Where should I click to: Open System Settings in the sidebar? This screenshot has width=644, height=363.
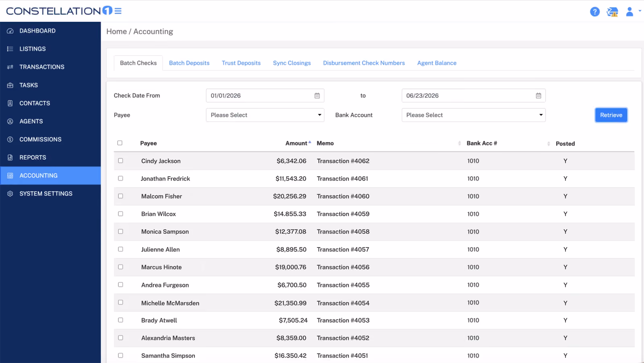point(50,194)
